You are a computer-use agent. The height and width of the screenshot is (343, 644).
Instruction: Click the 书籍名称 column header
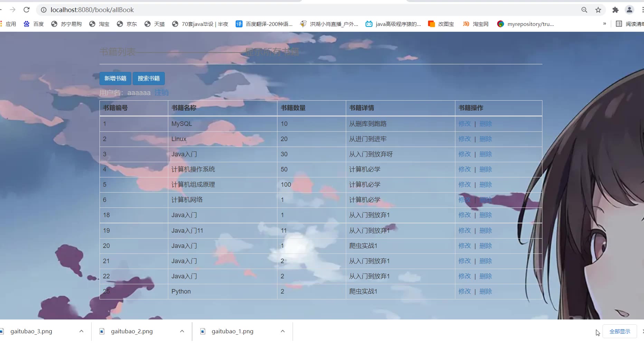pyautogui.click(x=222, y=108)
